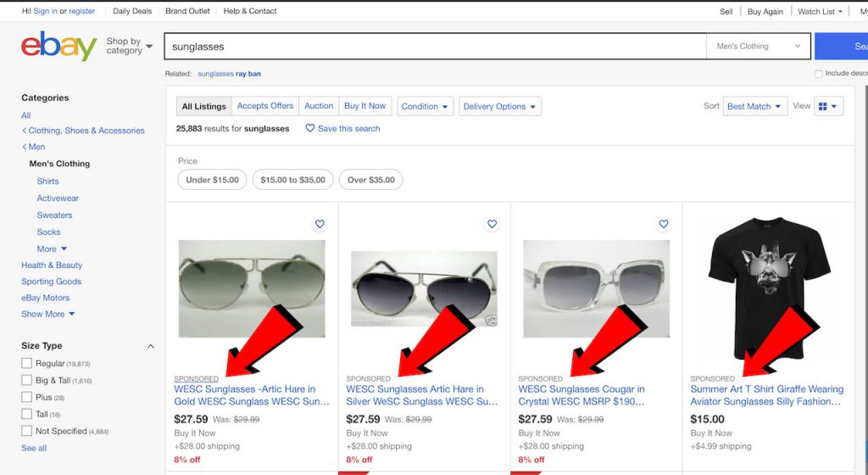The height and width of the screenshot is (475, 868).
Task: Collapse the Size Type section
Action: (151, 346)
